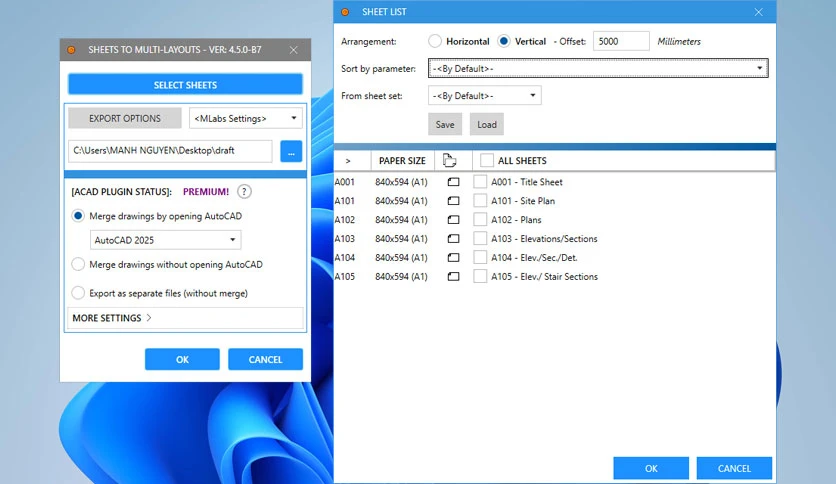This screenshot has width=836, height=484.
Task: Click Save in the Sheet List window
Action: (445, 124)
